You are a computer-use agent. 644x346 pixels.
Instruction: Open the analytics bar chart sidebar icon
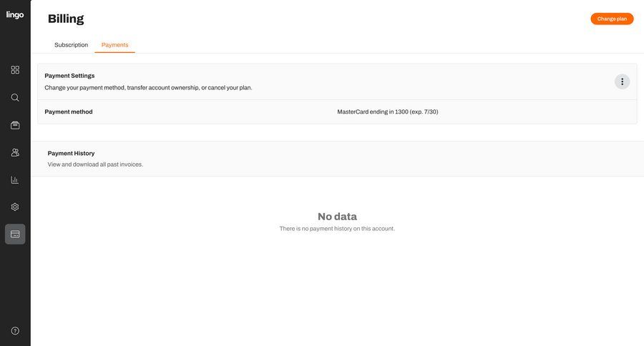(x=15, y=179)
